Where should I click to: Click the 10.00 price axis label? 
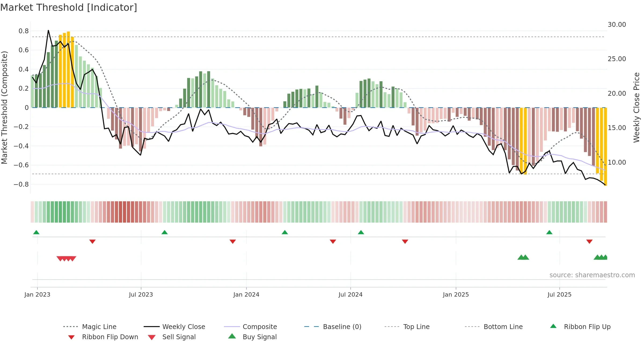pos(617,162)
